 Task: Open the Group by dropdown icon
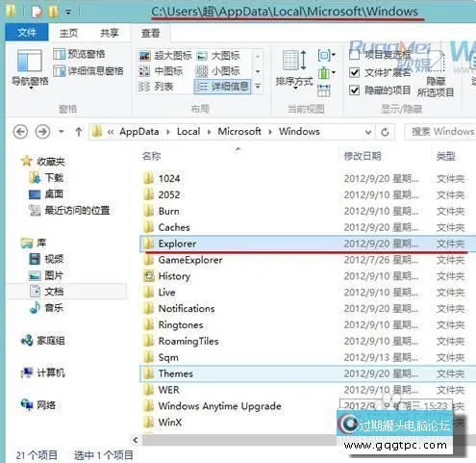pos(326,55)
